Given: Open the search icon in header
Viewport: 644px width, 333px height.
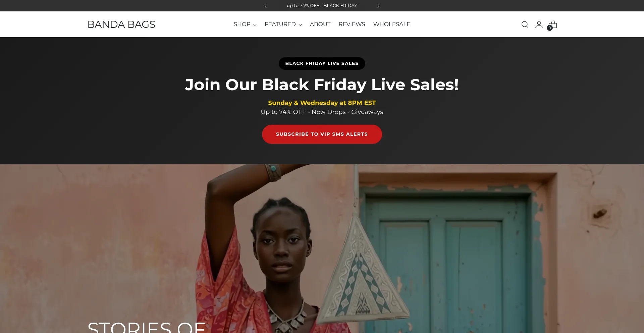Looking at the screenshot, I should 525,24.
